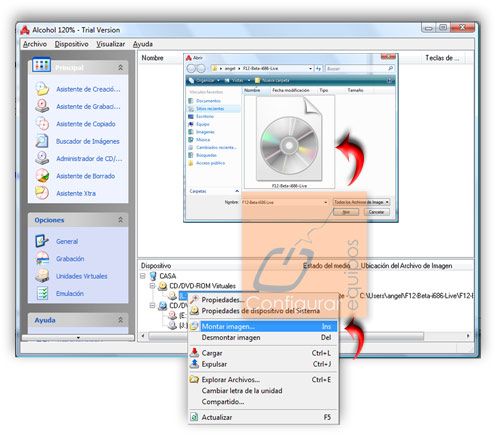Click the Explorar Archivos folder icon
The image size is (500, 435).
[x=194, y=379]
